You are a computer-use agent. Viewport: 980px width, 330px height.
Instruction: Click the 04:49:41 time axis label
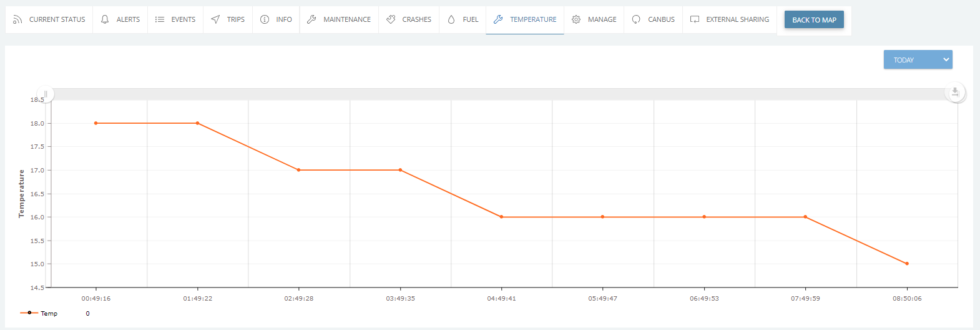tap(501, 298)
